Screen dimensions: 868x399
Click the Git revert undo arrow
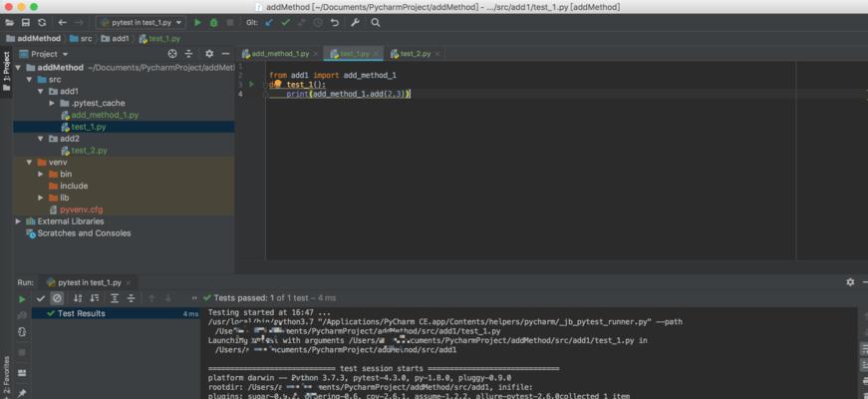click(335, 23)
